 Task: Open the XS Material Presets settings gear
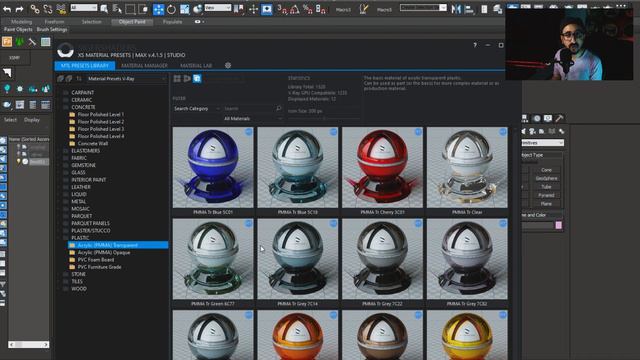pos(228,65)
